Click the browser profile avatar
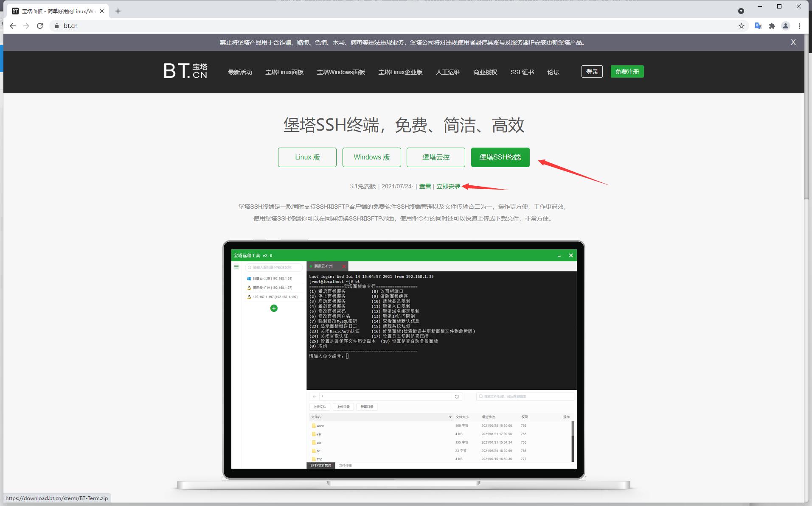The height and width of the screenshot is (506, 812). pyautogui.click(x=786, y=26)
